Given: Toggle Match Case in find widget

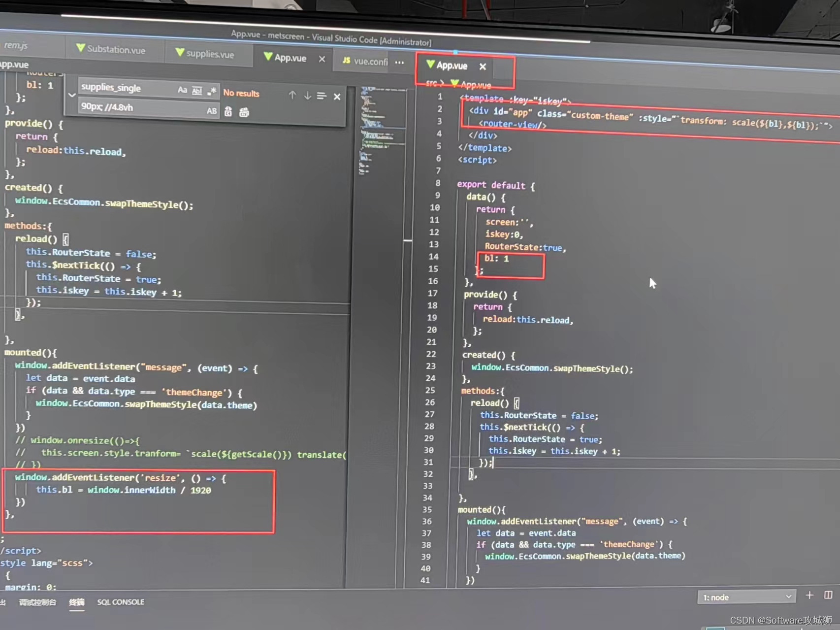Looking at the screenshot, I should (182, 90).
